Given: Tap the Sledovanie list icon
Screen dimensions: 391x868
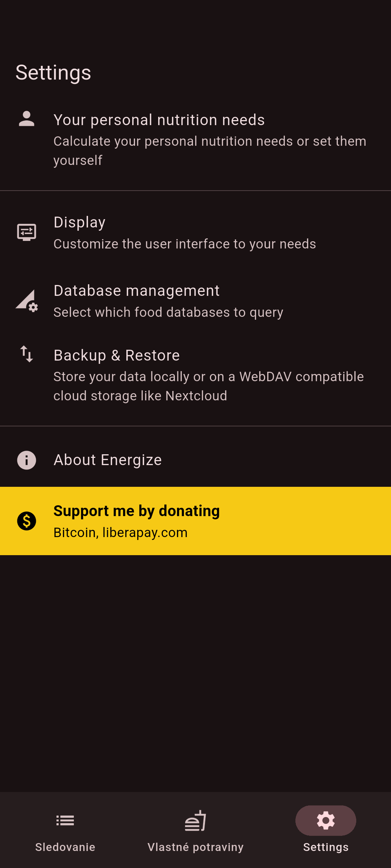Looking at the screenshot, I should [65, 821].
